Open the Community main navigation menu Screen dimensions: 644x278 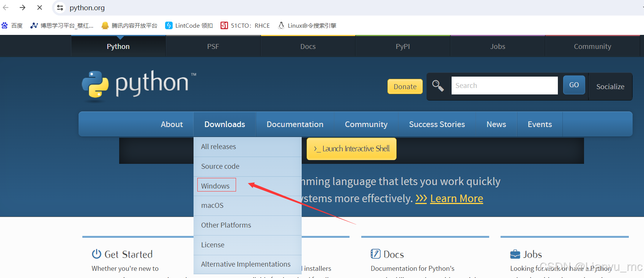(x=366, y=124)
